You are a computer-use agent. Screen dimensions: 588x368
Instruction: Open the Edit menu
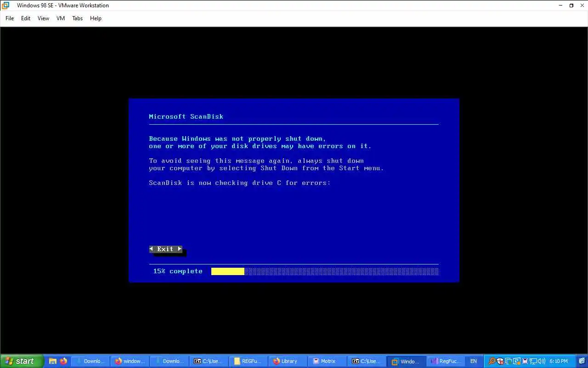[x=26, y=18]
